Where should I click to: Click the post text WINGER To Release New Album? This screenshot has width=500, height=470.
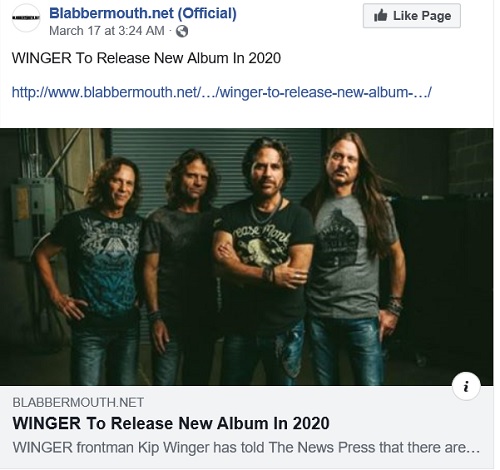pos(146,58)
